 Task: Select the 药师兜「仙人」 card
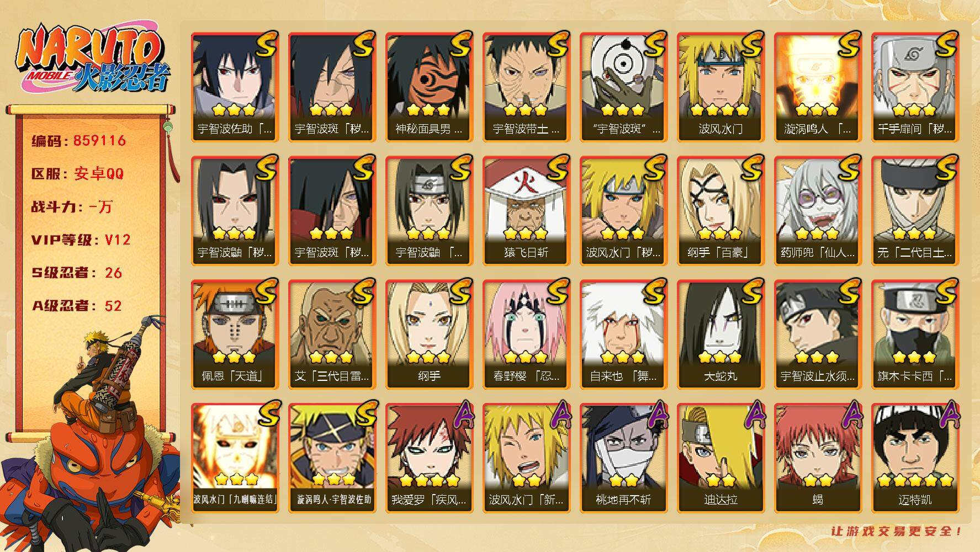pyautogui.click(x=818, y=210)
